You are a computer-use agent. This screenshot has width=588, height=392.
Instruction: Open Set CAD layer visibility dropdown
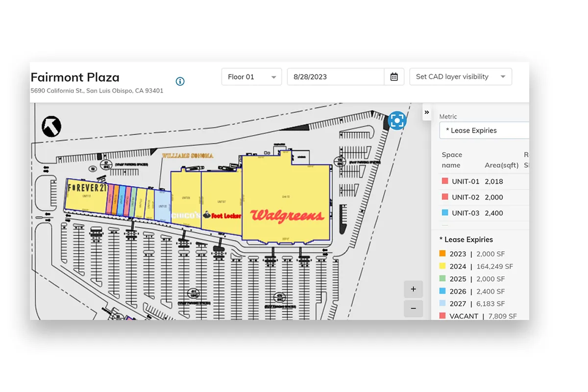(461, 77)
